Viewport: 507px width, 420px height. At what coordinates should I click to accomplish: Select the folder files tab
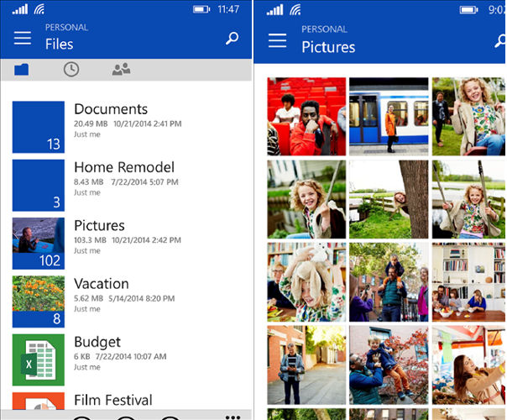coord(21,69)
